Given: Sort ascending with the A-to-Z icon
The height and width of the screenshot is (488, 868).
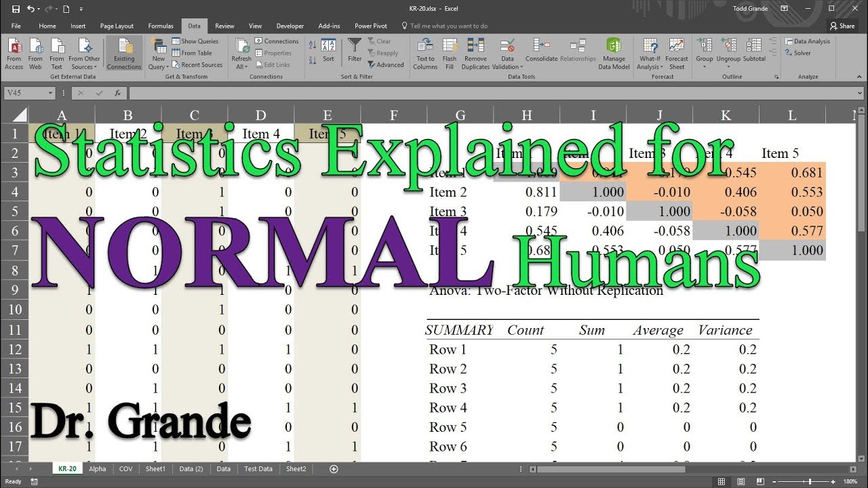Looking at the screenshot, I should [x=313, y=45].
